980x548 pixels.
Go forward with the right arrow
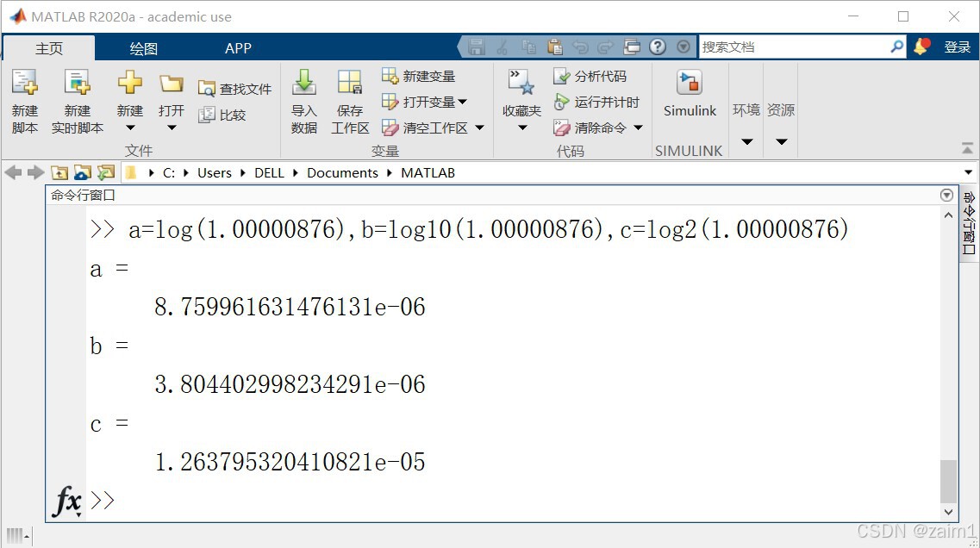pos(35,172)
